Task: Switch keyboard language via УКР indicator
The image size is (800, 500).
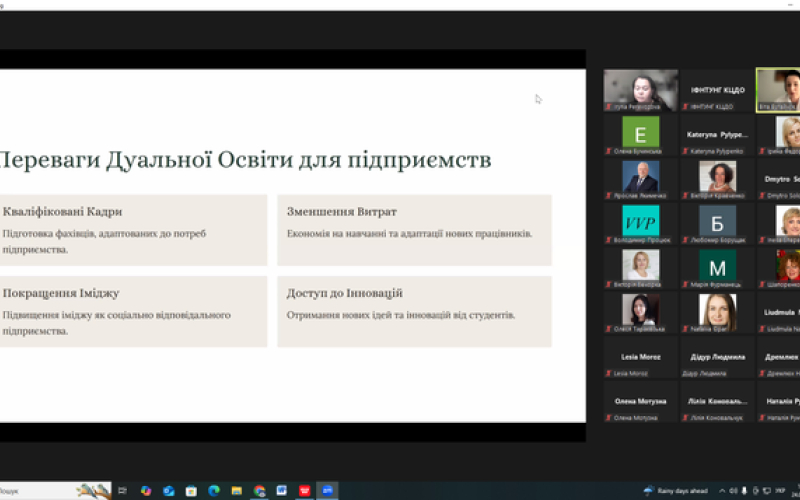Action: pos(780,491)
